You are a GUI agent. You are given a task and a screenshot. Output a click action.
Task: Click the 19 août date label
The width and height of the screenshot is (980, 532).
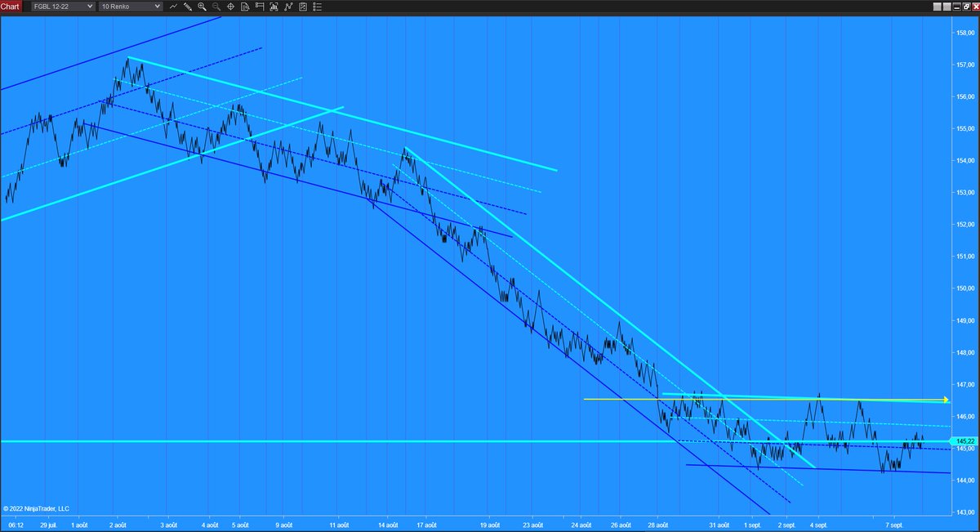(x=490, y=525)
